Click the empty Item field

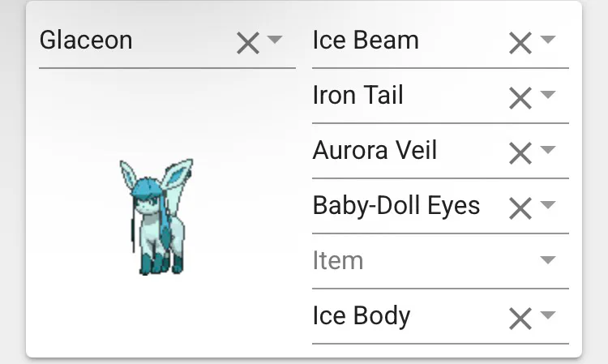(x=405, y=261)
